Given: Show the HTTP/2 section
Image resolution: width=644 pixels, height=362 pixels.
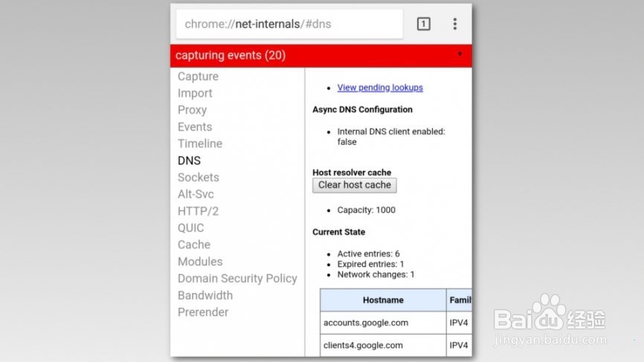Looking at the screenshot, I should [197, 211].
